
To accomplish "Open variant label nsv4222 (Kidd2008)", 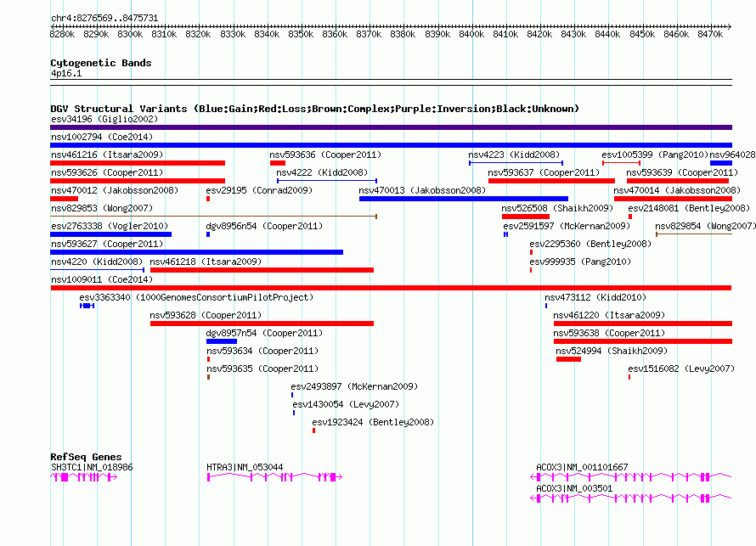I will coord(322,172).
